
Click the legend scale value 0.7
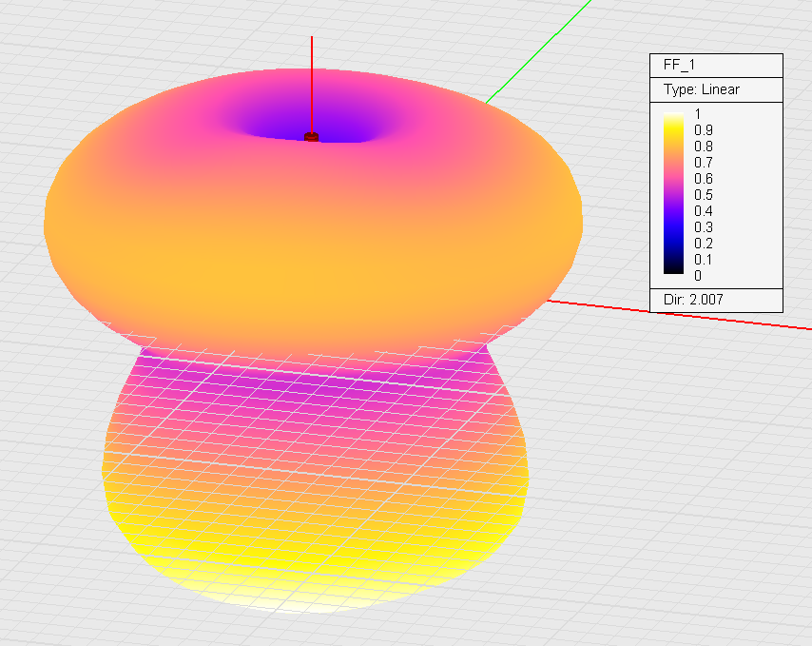(704, 162)
